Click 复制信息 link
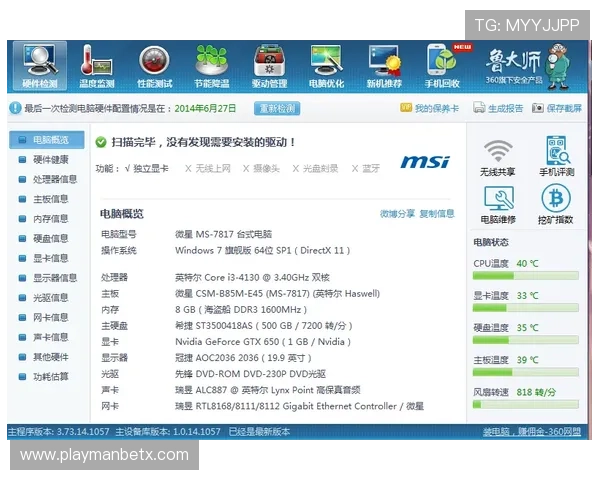 (437, 214)
